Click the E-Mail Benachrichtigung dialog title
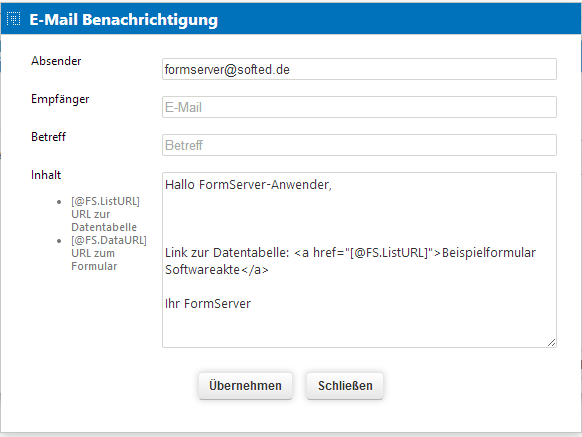Viewport: 582px width, 437px height. point(124,19)
